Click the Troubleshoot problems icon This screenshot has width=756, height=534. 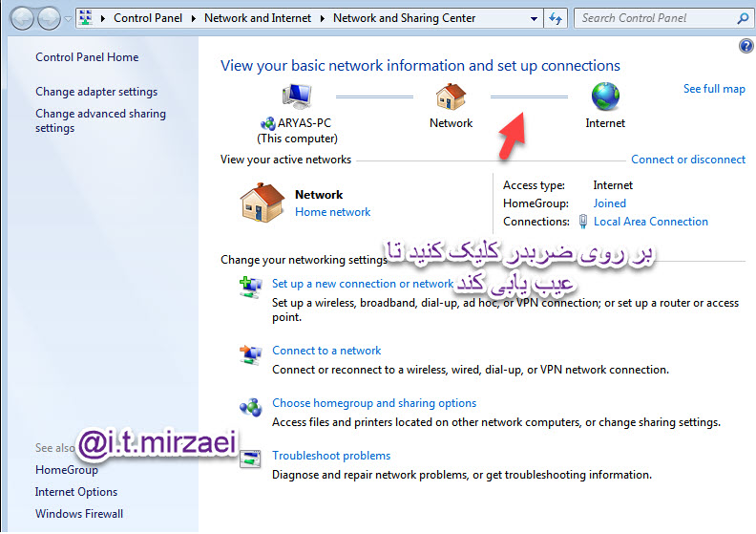(251, 459)
